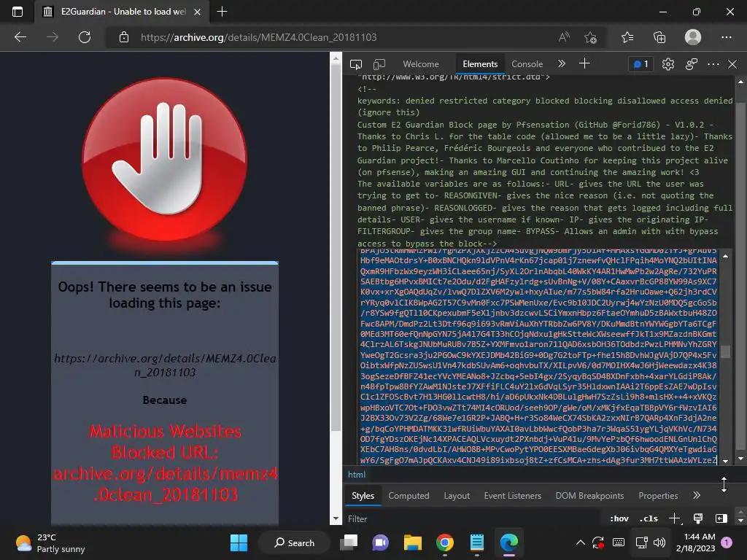Show hidden system tray icons
747x560 pixels.
pyautogui.click(x=580, y=542)
